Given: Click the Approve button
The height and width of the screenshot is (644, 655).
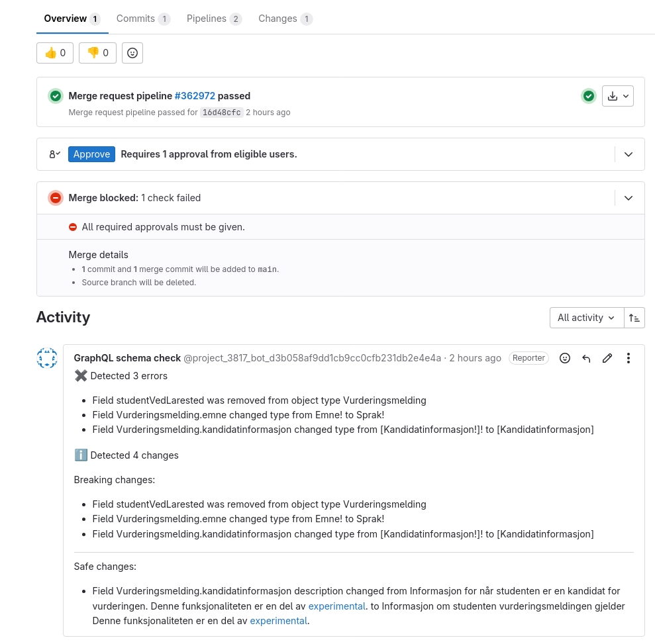Looking at the screenshot, I should click(x=91, y=154).
